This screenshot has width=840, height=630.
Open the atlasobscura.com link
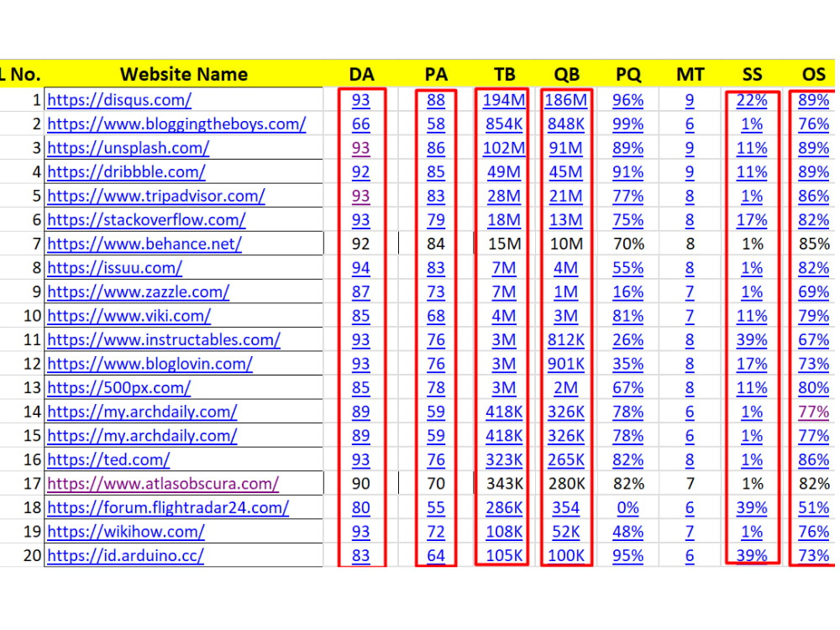(163, 484)
